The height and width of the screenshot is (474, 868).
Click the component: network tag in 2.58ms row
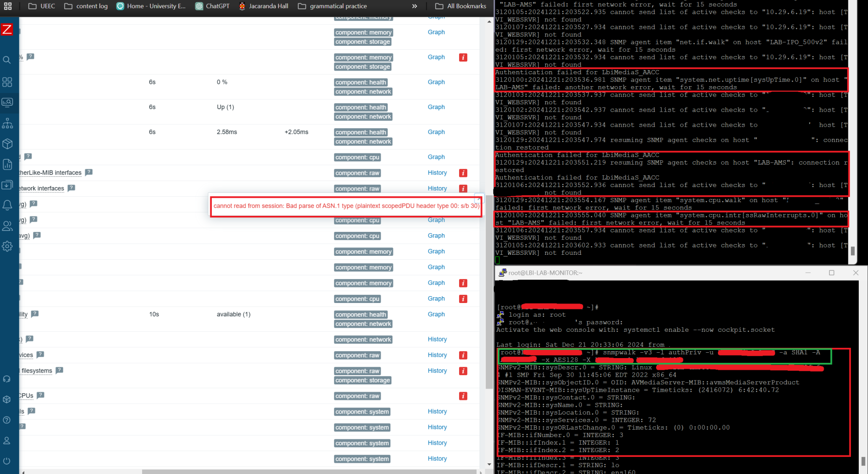coord(363,142)
